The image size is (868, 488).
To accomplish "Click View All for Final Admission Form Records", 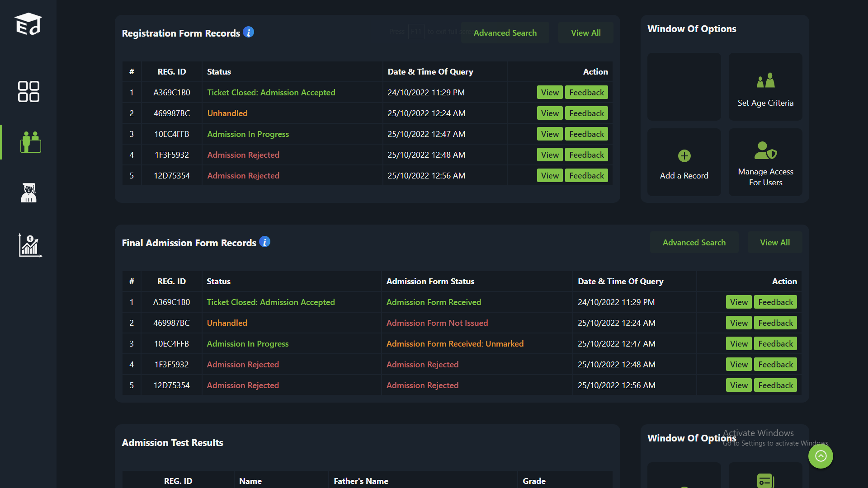I will point(775,243).
